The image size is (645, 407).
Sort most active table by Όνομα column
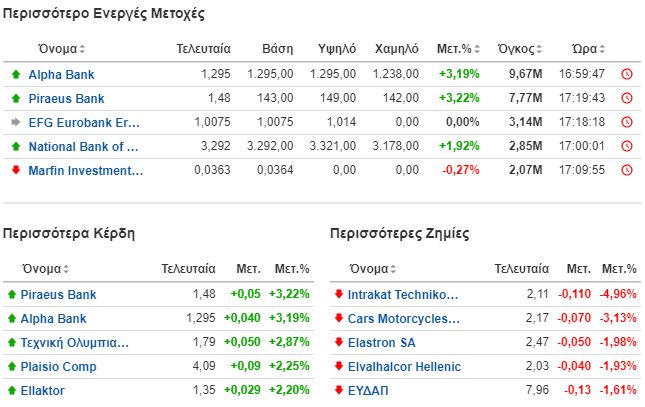pos(62,48)
